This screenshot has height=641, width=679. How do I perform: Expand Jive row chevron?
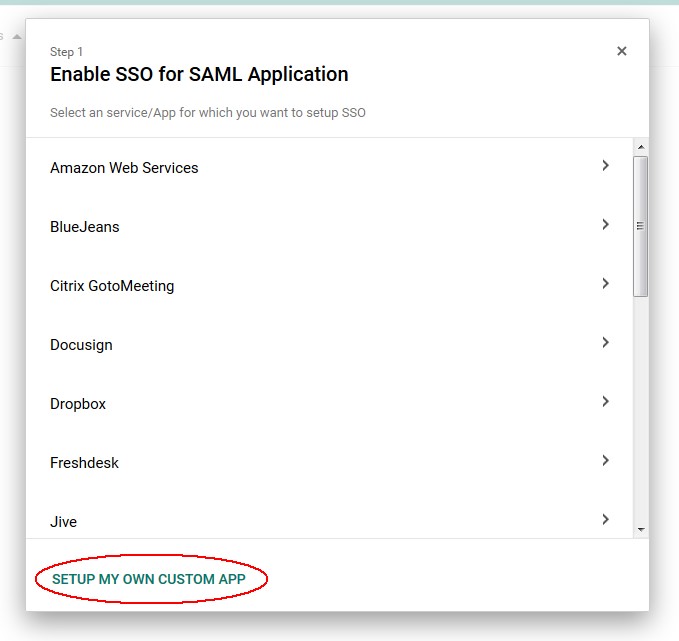pyautogui.click(x=605, y=519)
